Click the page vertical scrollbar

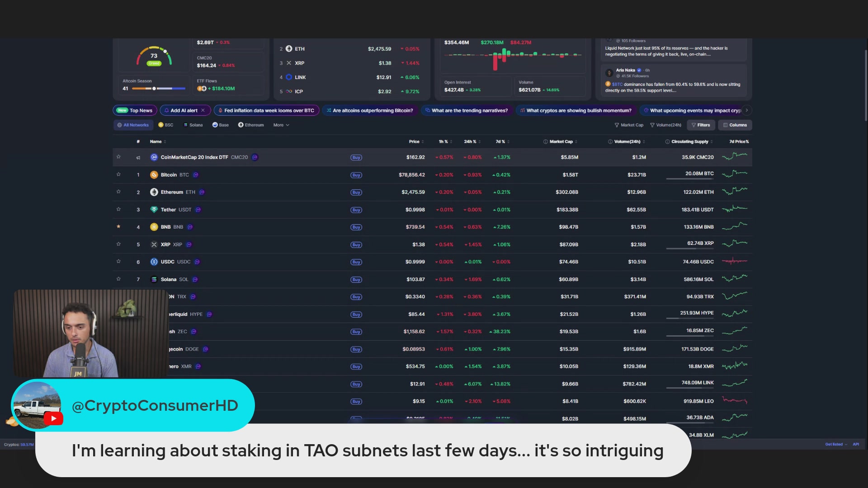pos(866,86)
